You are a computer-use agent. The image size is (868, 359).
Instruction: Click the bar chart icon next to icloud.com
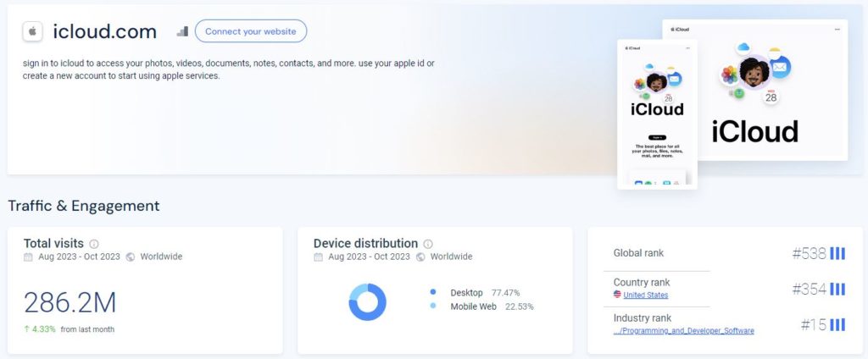(x=183, y=31)
